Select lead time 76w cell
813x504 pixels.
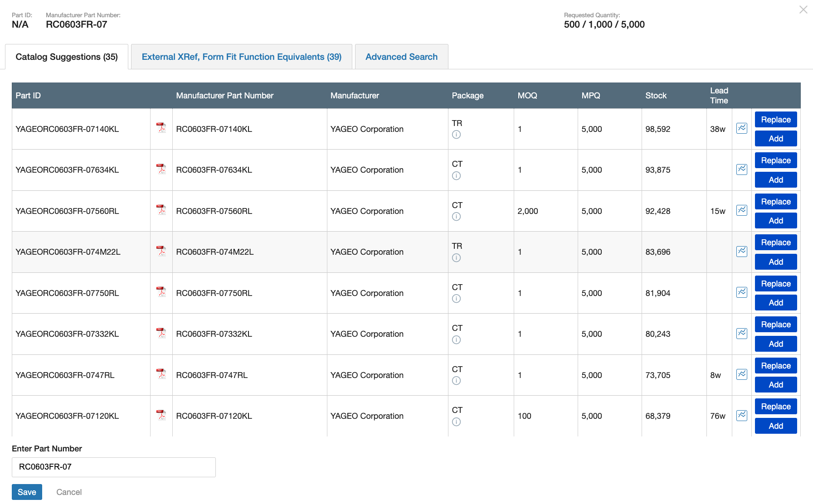[719, 416]
